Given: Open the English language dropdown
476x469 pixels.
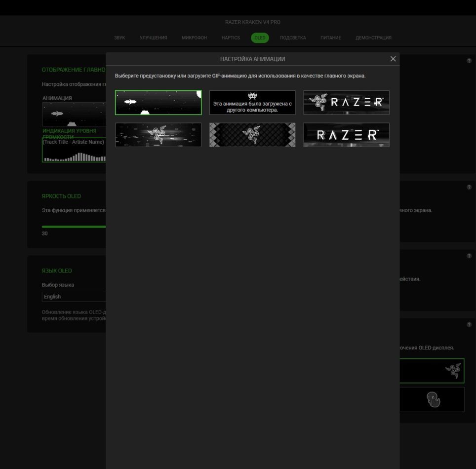Looking at the screenshot, I should 74,297.
